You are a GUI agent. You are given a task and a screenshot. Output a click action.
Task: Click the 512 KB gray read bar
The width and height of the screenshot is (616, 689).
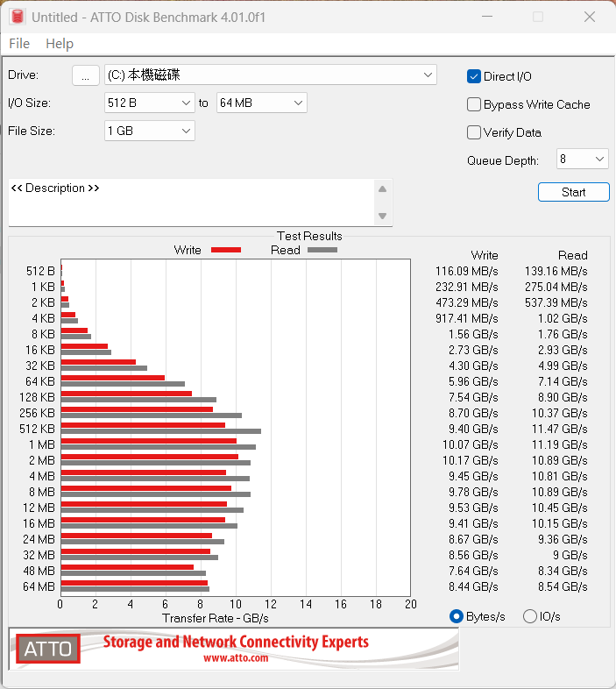(x=161, y=431)
